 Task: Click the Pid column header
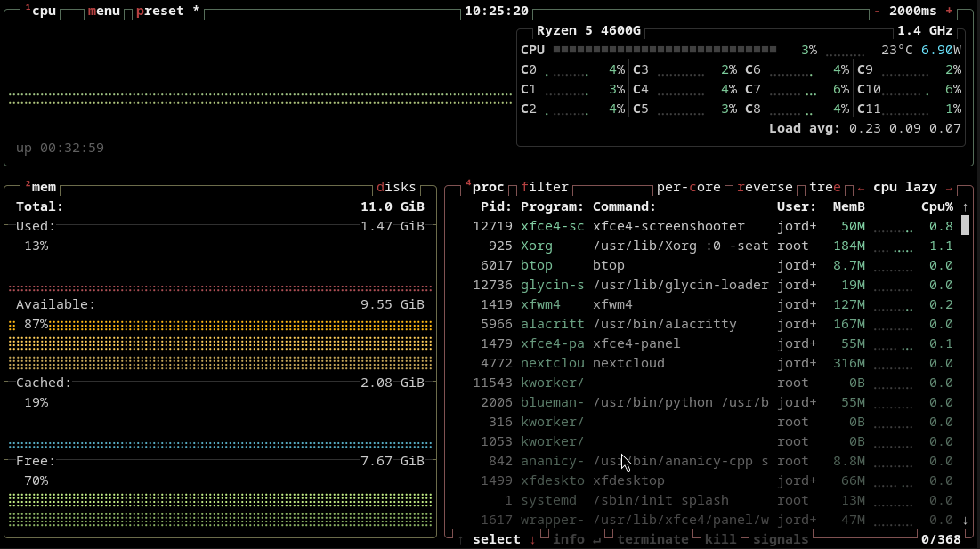497,206
